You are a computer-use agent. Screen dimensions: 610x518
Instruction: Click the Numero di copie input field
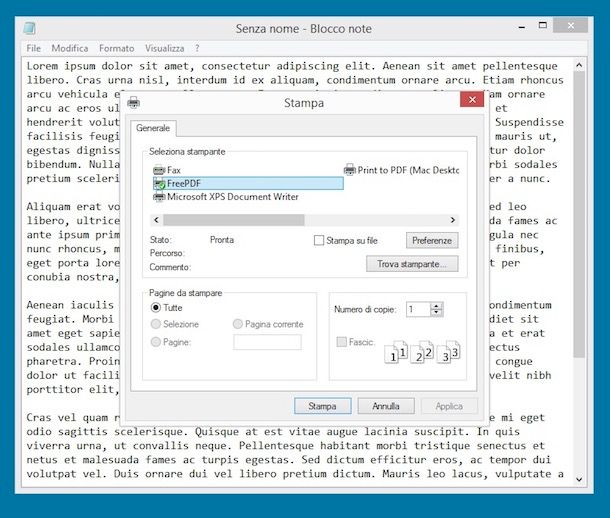(418, 310)
